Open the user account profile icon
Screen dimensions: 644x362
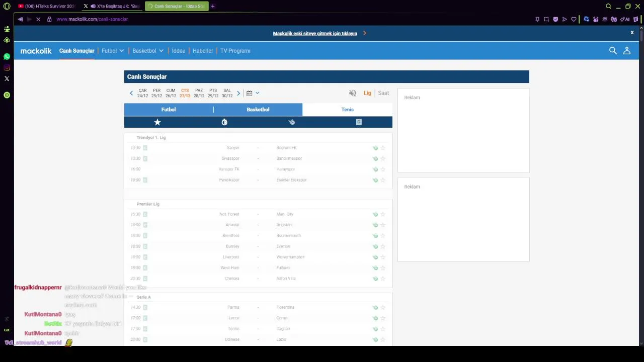click(x=627, y=50)
